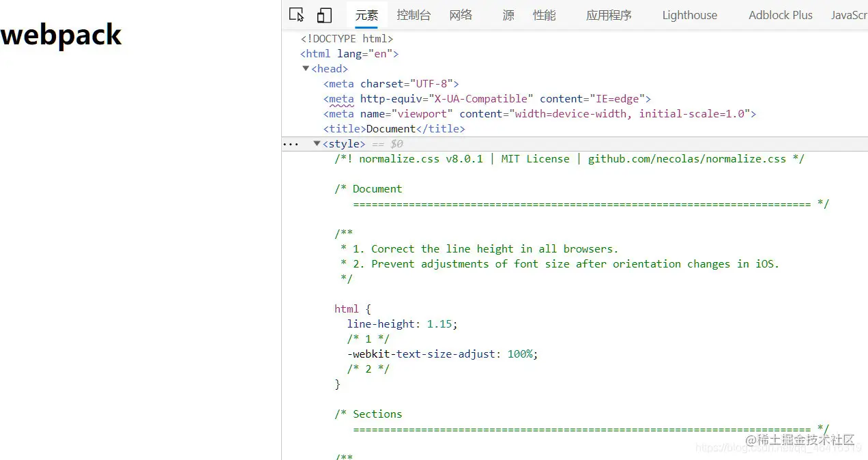Viewport: 868px width, 460px height.
Task: Open the 性能 tab
Action: [x=544, y=15]
